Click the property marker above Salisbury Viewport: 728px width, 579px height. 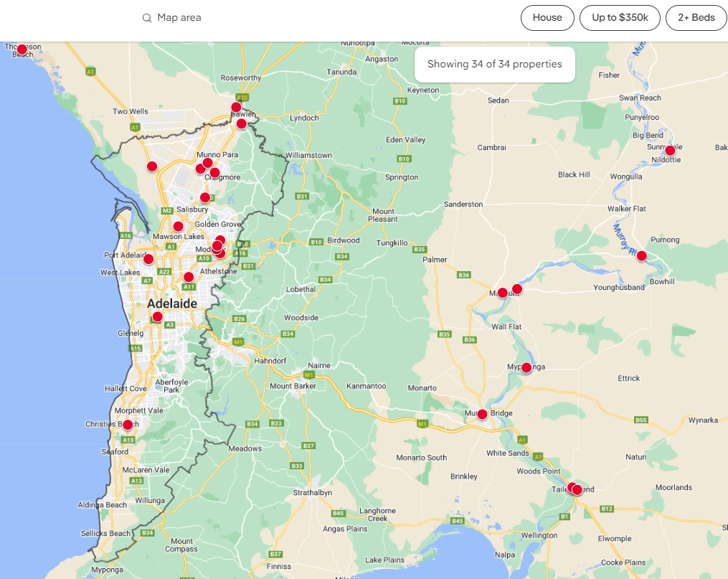pos(205,197)
